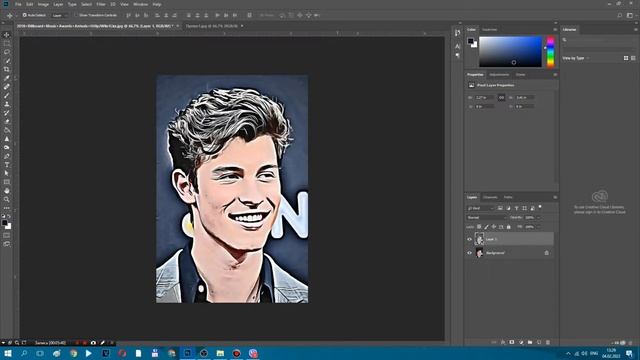Select the Clone Stamp tool

click(x=7, y=104)
